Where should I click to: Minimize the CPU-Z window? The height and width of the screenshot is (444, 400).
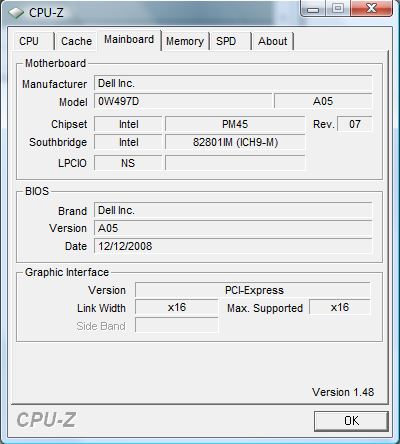click(313, 9)
